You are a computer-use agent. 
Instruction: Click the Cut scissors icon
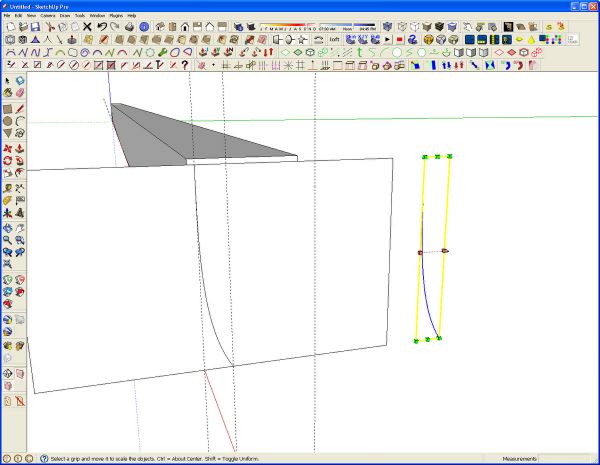pos(50,27)
